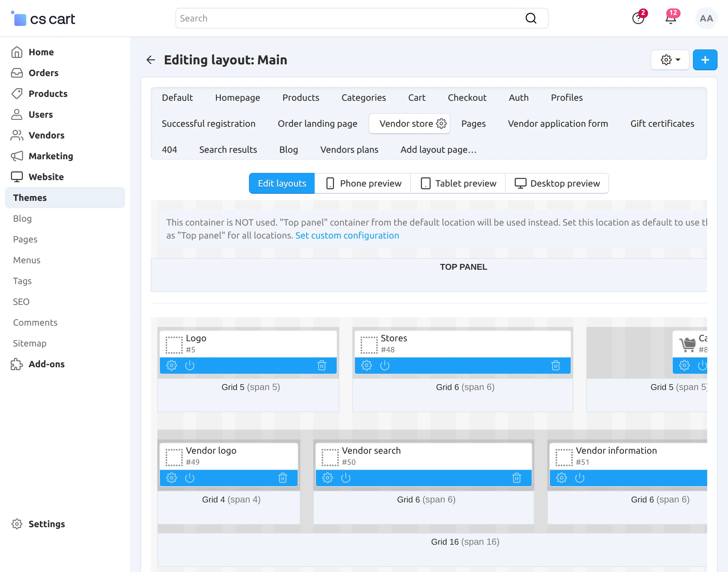This screenshot has height=572, width=728.
Task: Open Vendor store tab gear icon
Action: [441, 123]
